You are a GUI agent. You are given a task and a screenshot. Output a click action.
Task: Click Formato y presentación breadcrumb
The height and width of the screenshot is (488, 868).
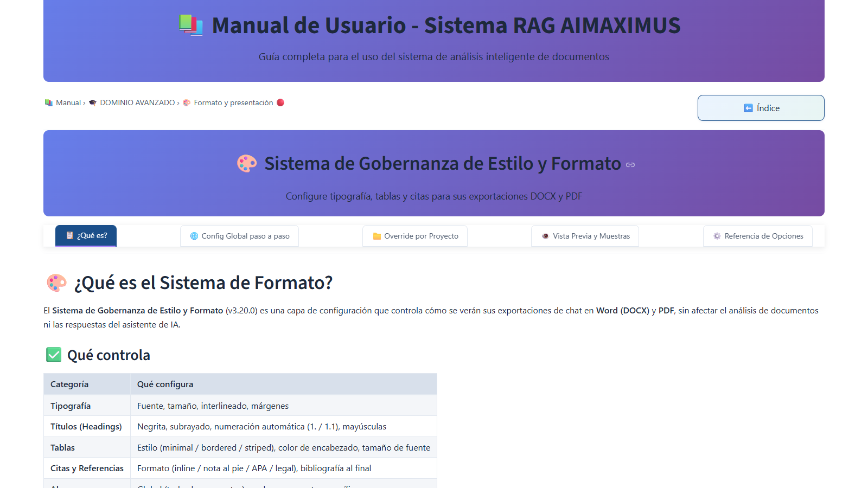tap(233, 102)
